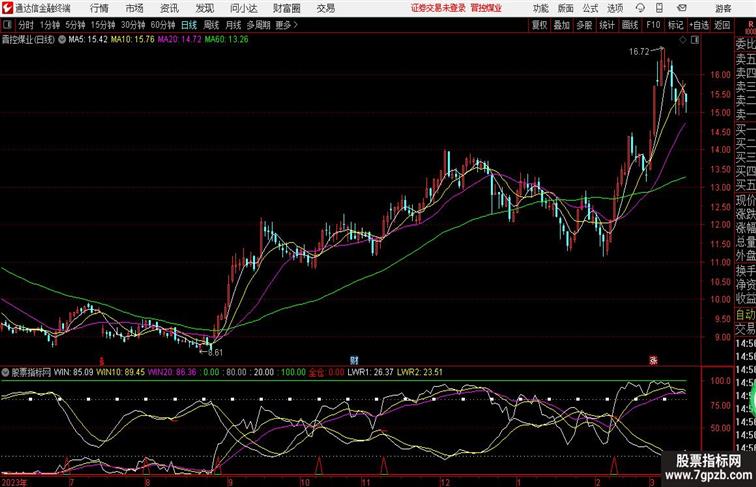This screenshot has width=756, height=487.
Task: Open the 功能 menu
Action: 540,8
